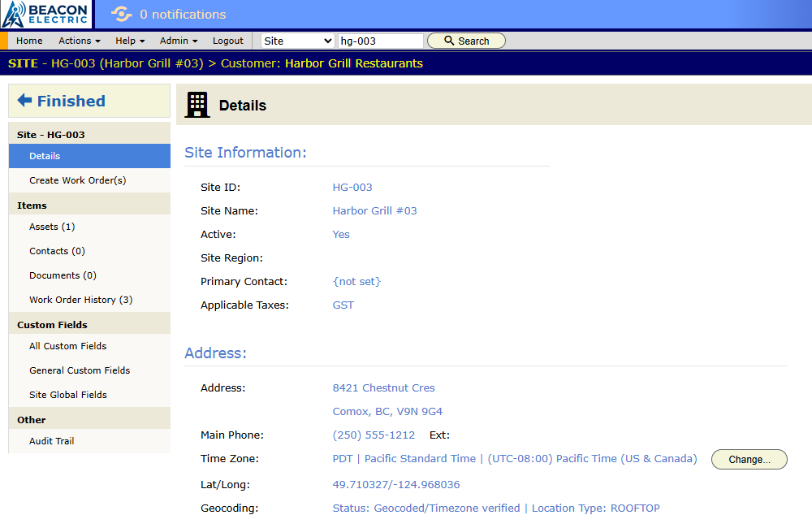This screenshot has width=812, height=528.
Task: Click the address 8421 Chestnut Cres
Action: pyautogui.click(x=384, y=387)
